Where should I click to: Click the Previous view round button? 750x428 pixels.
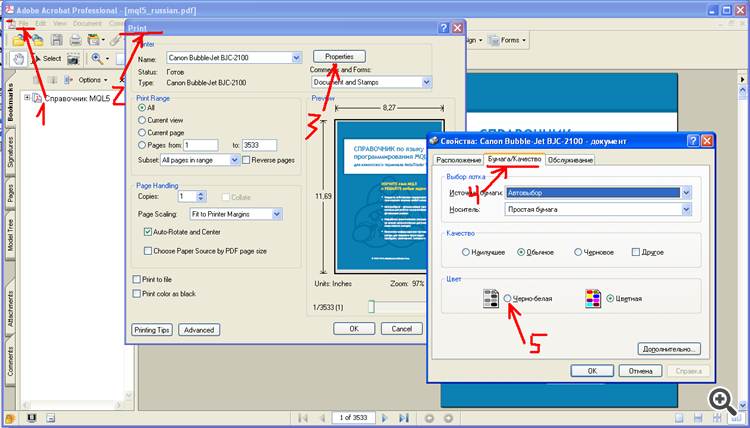[x=429, y=418]
